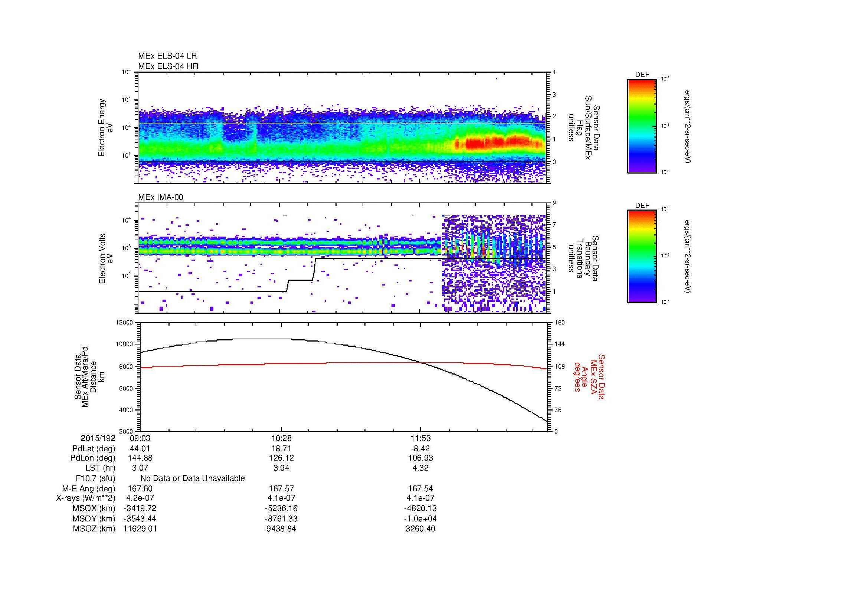The width and height of the screenshot is (868, 613).
Task: Click the PdLat value -8.42
Action: 420,449
